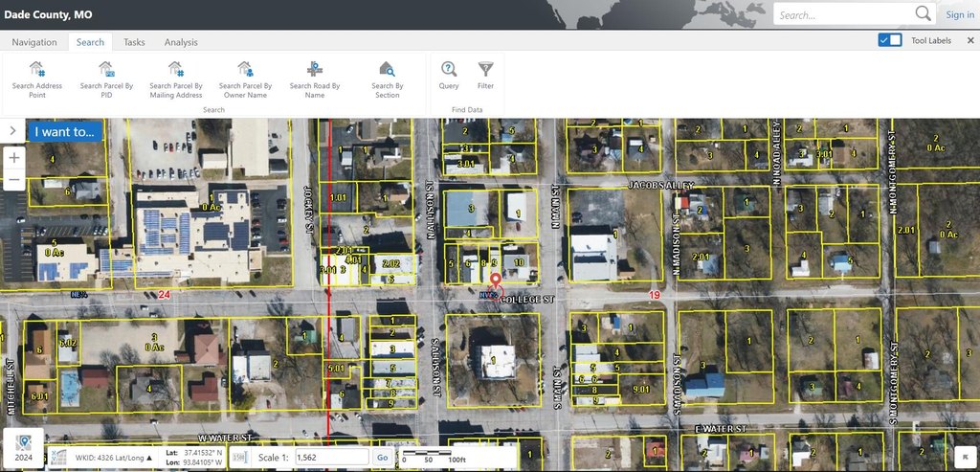Image resolution: width=980 pixels, height=472 pixels.
Task: Open Search By Section tool
Action: pos(387,79)
